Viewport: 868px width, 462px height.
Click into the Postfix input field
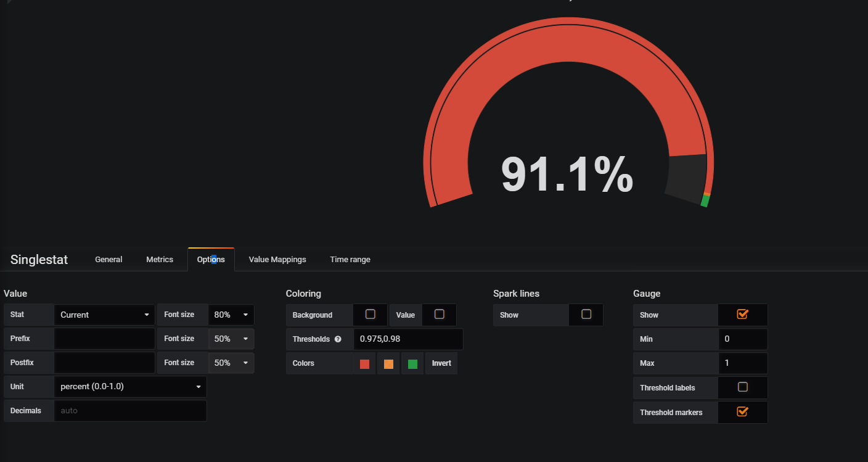point(105,363)
